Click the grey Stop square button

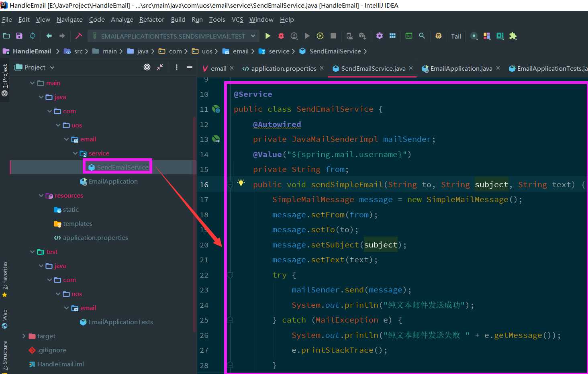tap(333, 36)
